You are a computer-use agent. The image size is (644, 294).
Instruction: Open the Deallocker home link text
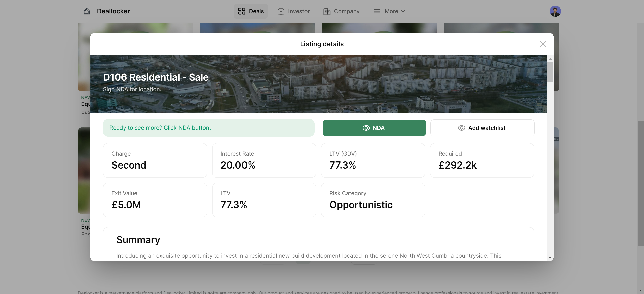click(x=113, y=11)
